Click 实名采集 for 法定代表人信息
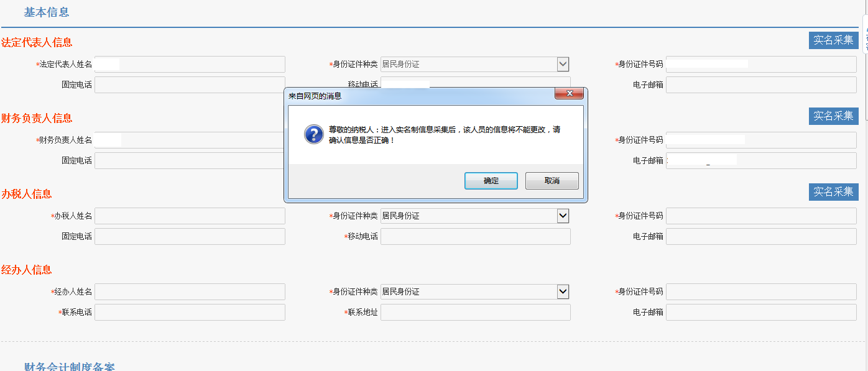 tap(833, 40)
